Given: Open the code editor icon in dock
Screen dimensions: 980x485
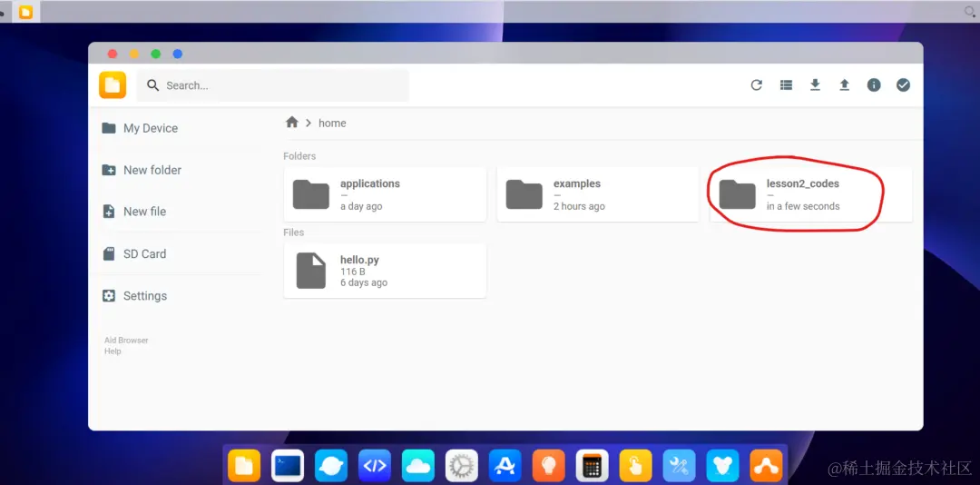Looking at the screenshot, I should [375, 466].
